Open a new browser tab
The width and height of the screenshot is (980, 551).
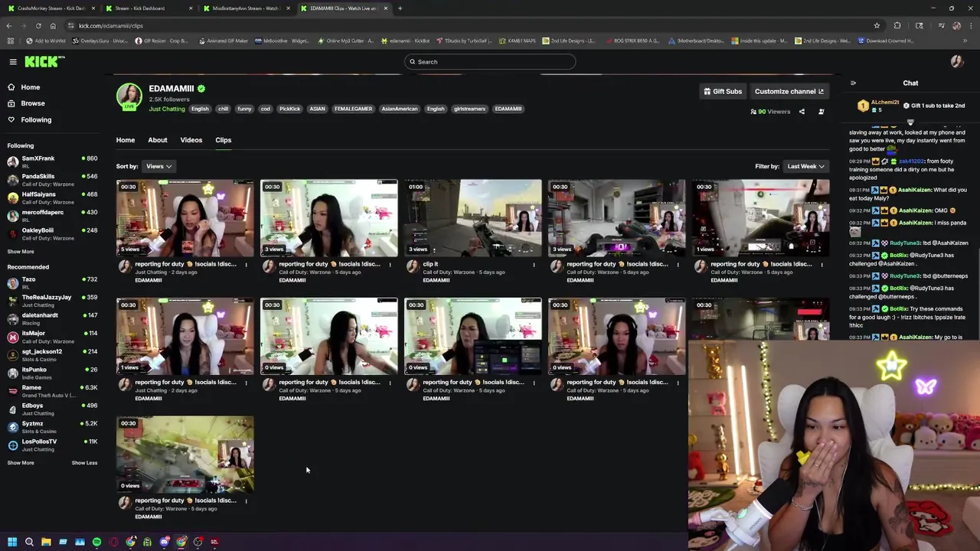[400, 8]
